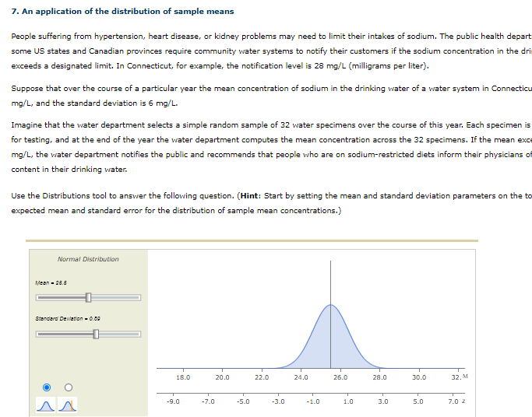
Task: Select the first (checked) radio button
Action: [x=47, y=387]
